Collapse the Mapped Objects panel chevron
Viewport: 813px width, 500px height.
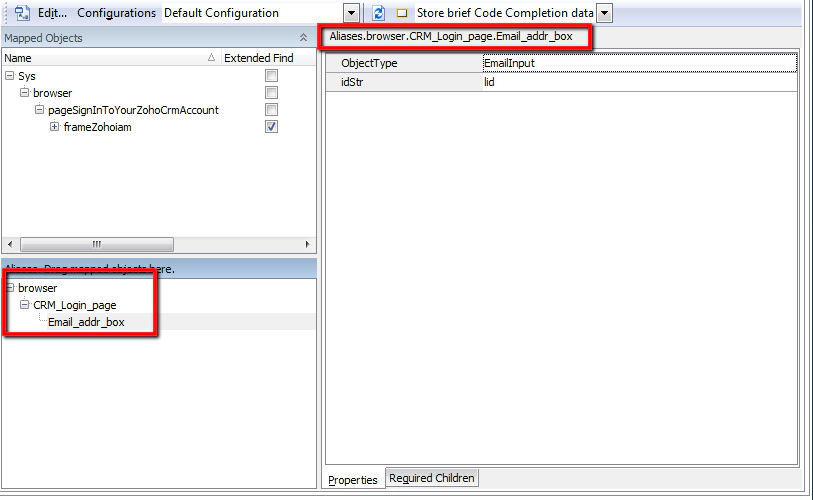point(303,38)
